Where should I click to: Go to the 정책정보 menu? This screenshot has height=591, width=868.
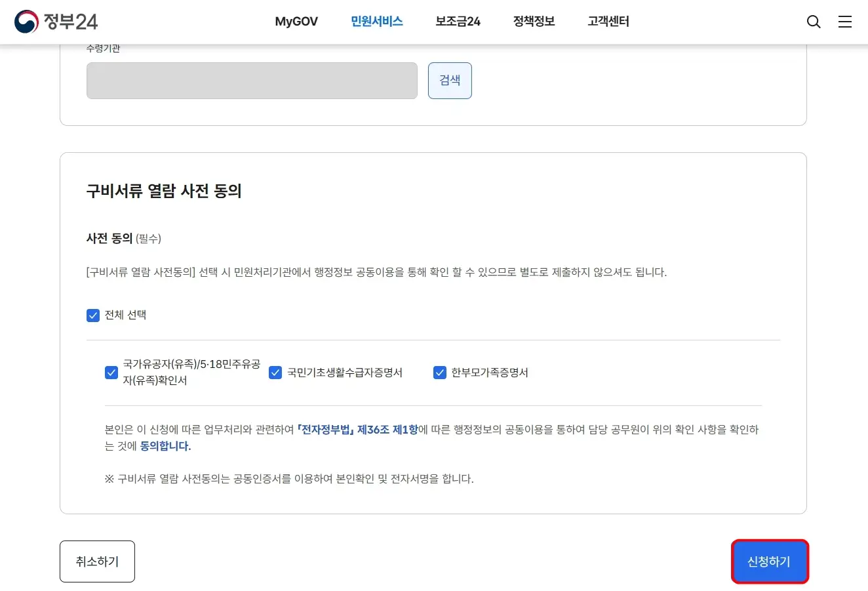(x=534, y=22)
